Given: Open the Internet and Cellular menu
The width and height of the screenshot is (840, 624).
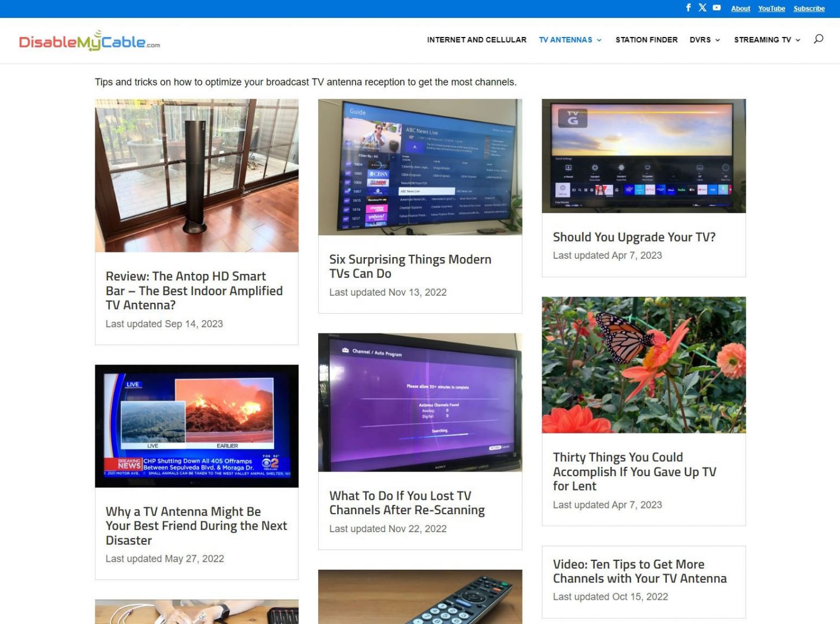Looking at the screenshot, I should (476, 40).
